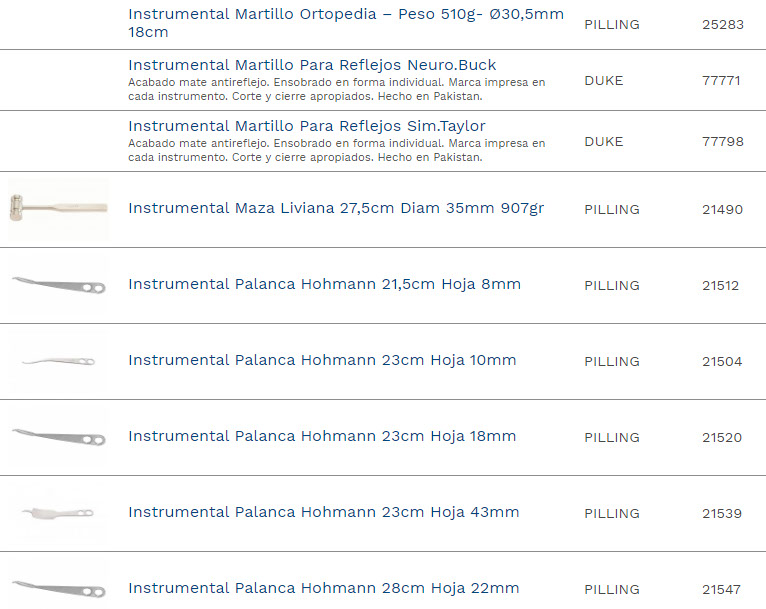This screenshot has width=766, height=609.
Task: Click product code 25283
Action: tap(722, 24)
